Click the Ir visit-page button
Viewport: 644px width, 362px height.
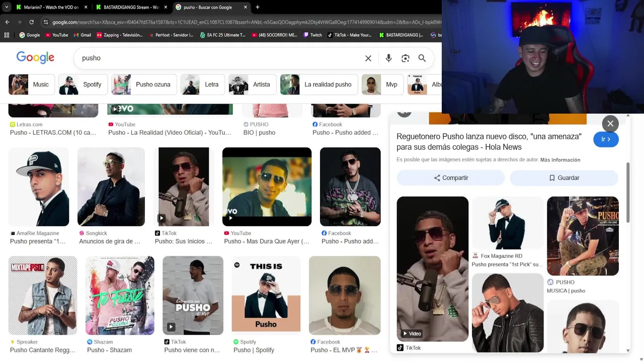(606, 139)
